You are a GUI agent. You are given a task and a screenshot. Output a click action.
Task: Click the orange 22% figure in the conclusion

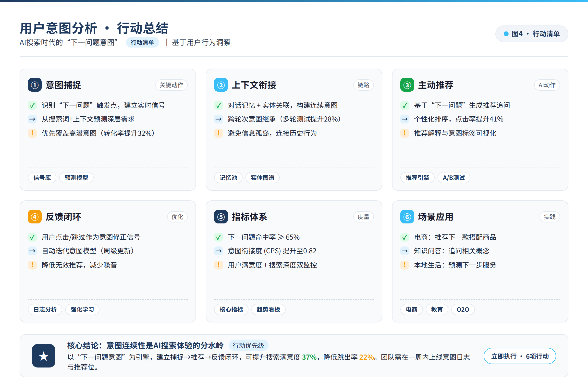367,357
